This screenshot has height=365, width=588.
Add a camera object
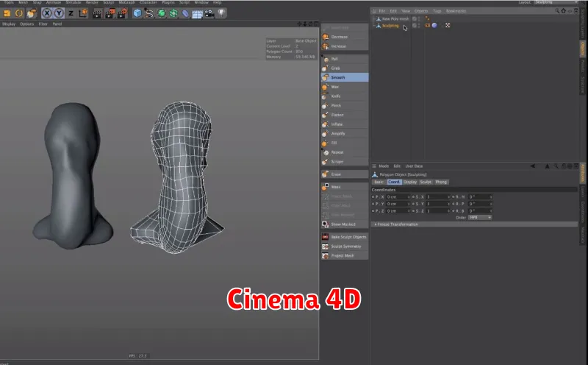coord(209,13)
